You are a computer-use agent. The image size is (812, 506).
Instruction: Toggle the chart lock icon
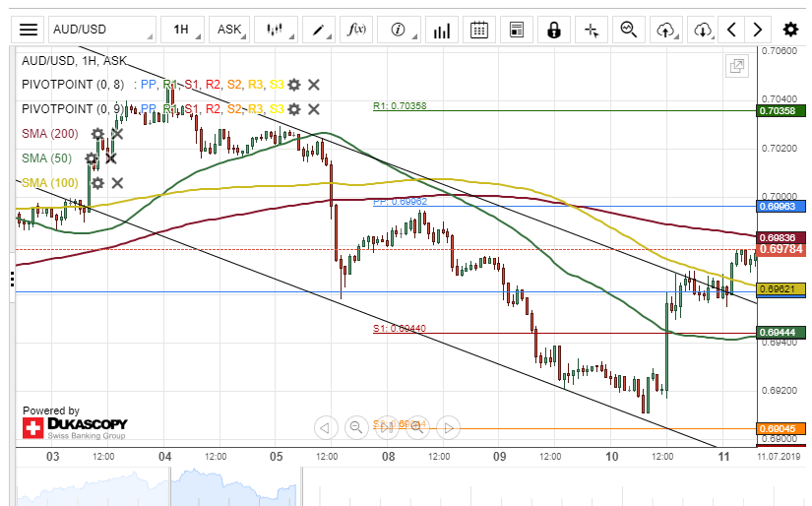(x=554, y=30)
